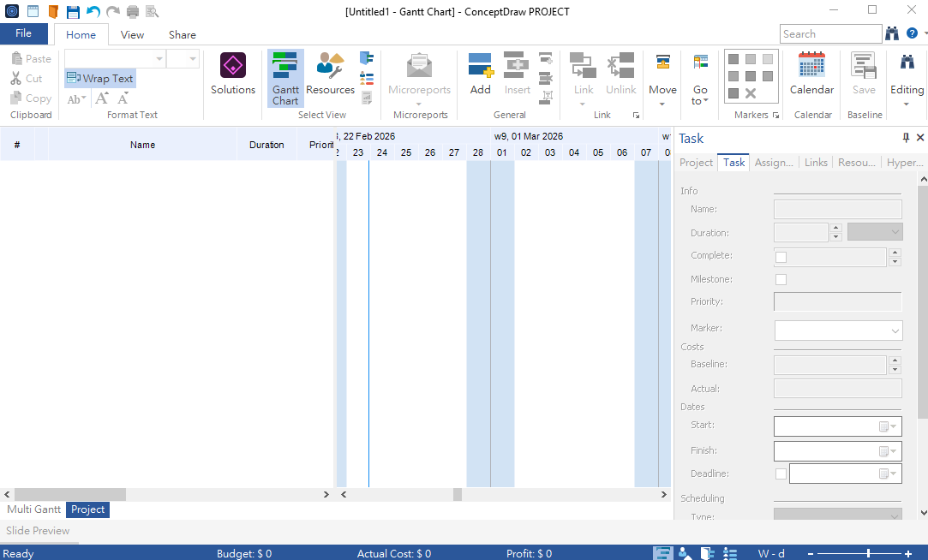Click the New document window icon
The height and width of the screenshot is (560, 928).
(33, 11)
